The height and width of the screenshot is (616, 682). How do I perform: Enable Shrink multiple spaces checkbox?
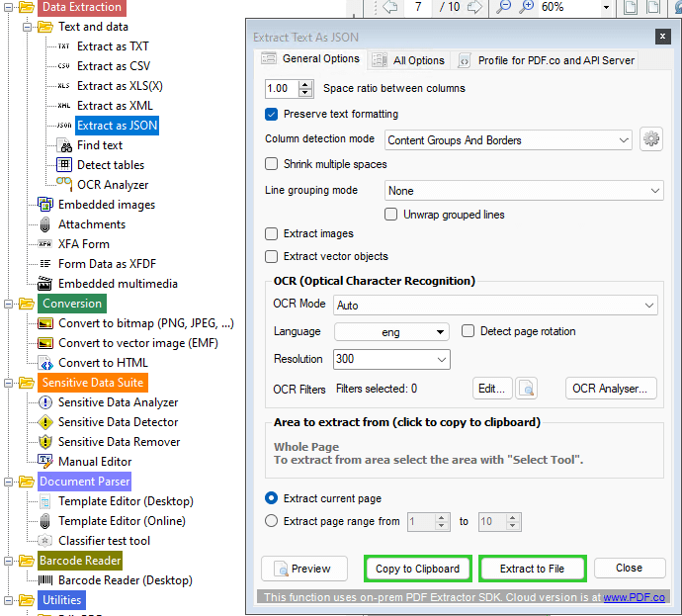coord(272,164)
